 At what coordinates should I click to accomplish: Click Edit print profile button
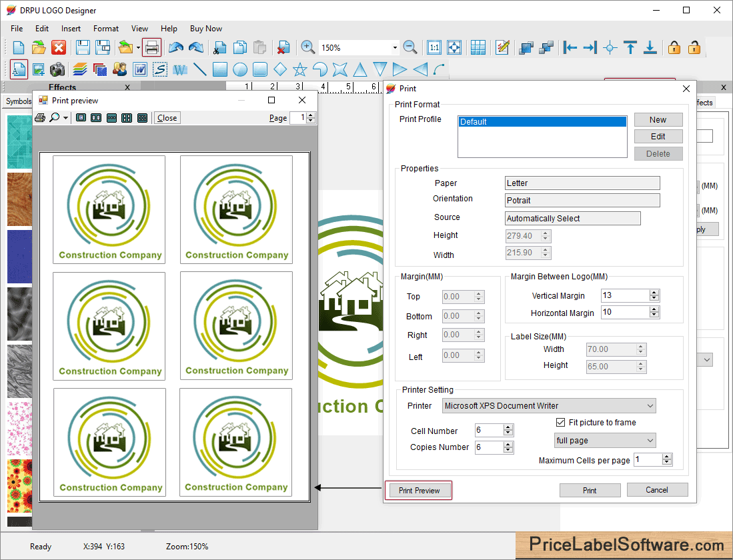658,137
